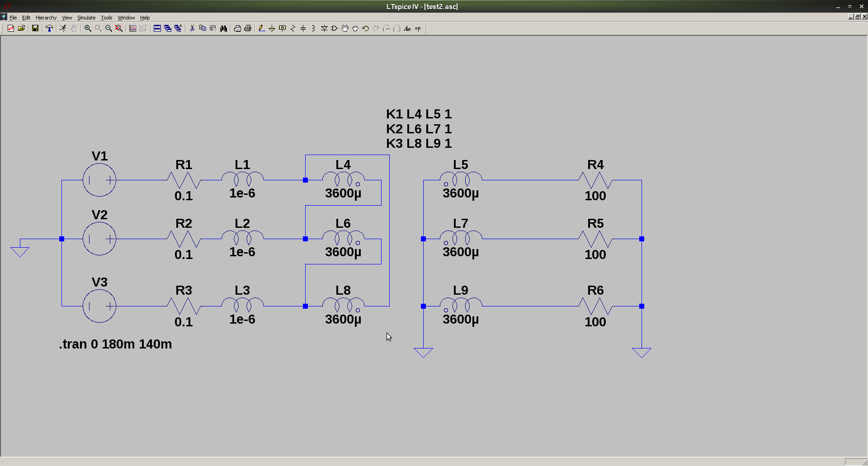Viewport: 868px width, 466px height.
Task: Select the Place Resistor tool
Action: (293, 28)
